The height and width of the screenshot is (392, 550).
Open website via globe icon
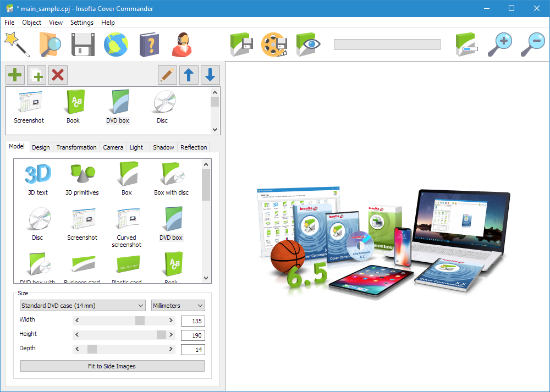(116, 45)
